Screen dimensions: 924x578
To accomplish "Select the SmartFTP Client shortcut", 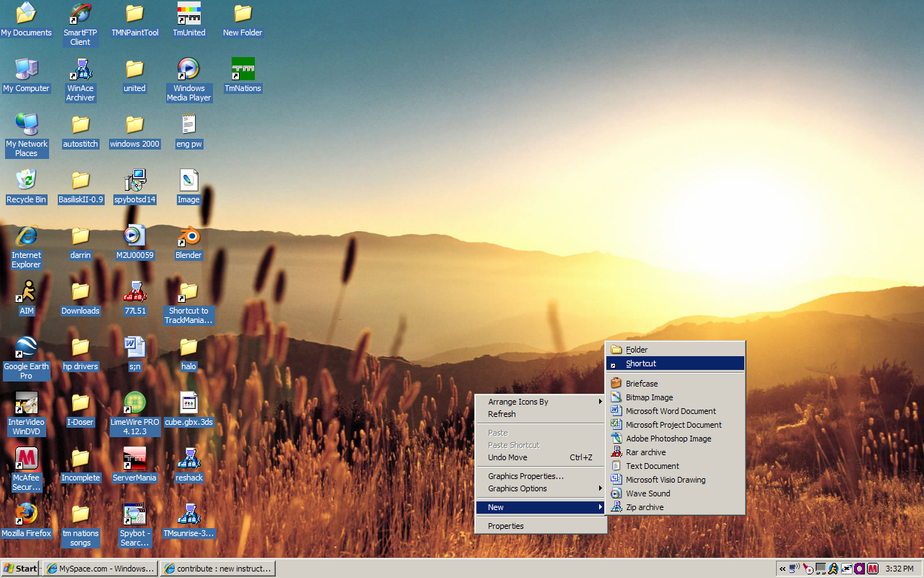I will 80,24.
